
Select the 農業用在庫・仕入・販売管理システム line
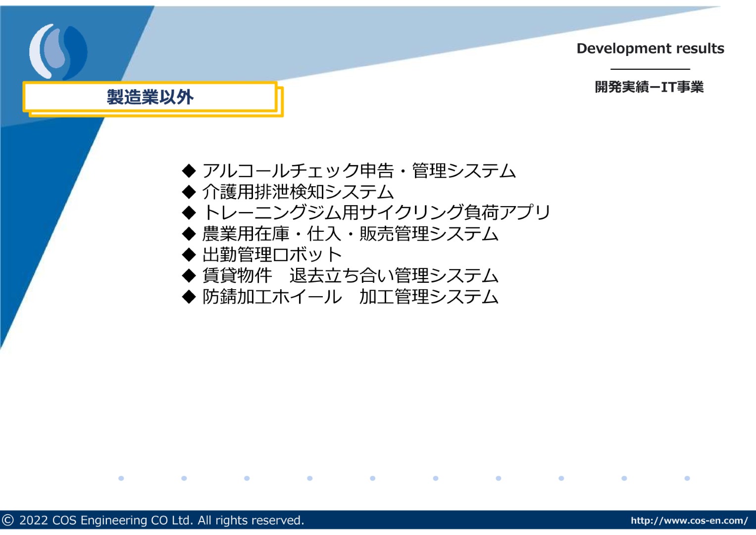[x=340, y=234]
